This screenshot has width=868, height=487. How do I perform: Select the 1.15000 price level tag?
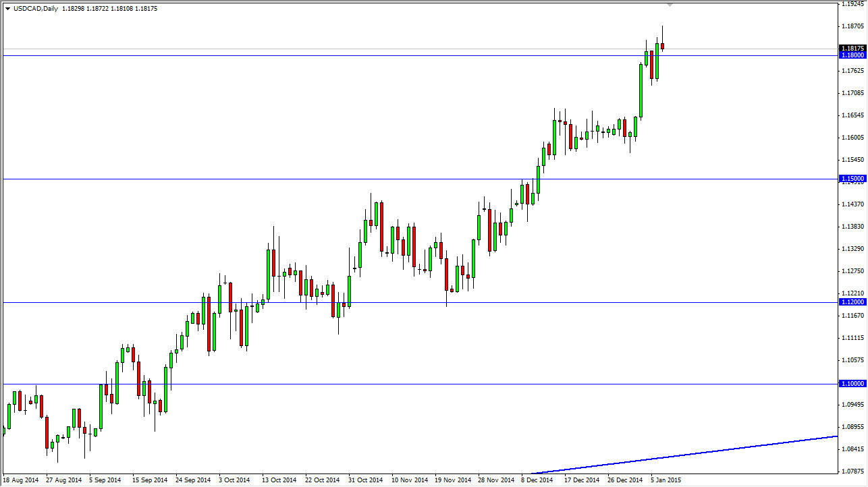[x=852, y=178]
